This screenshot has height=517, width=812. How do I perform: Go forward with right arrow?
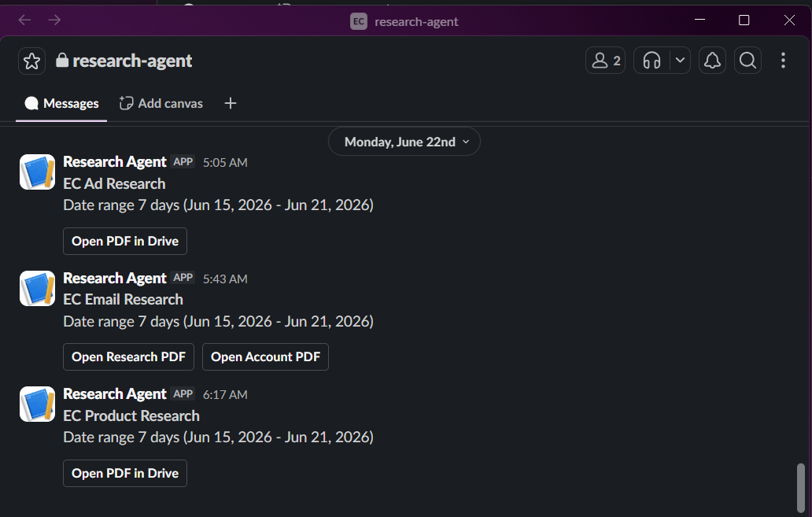pos(54,20)
